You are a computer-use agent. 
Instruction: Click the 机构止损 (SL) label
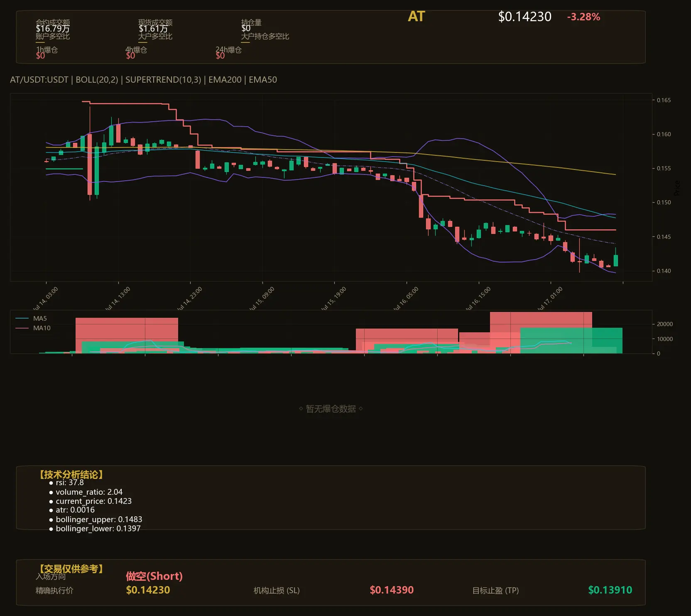277,591
